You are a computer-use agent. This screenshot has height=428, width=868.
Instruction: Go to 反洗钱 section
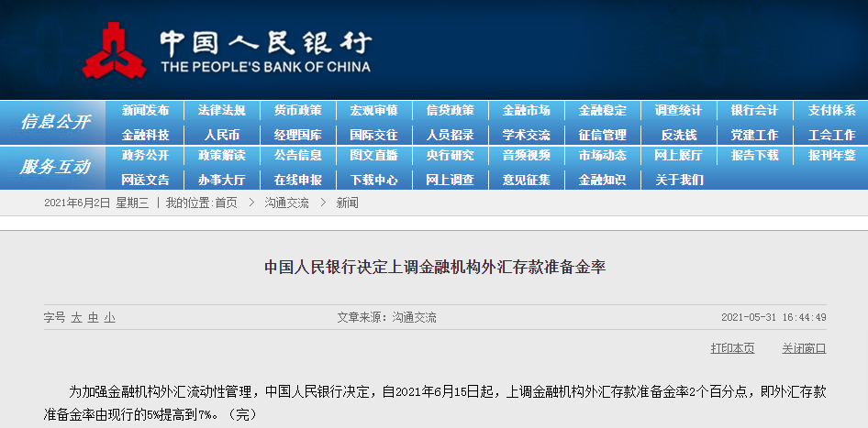679,135
